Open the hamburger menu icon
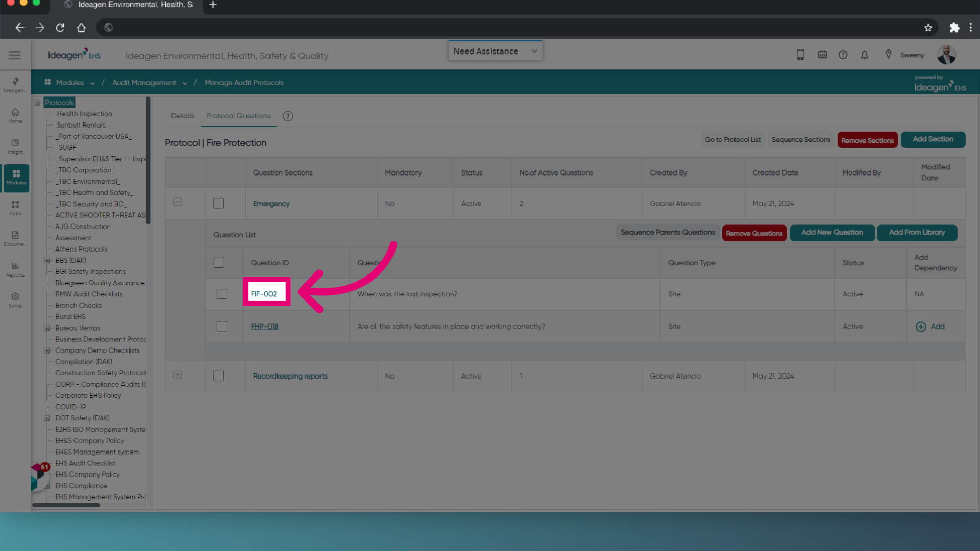Image resolution: width=980 pixels, height=551 pixels. 15,55
